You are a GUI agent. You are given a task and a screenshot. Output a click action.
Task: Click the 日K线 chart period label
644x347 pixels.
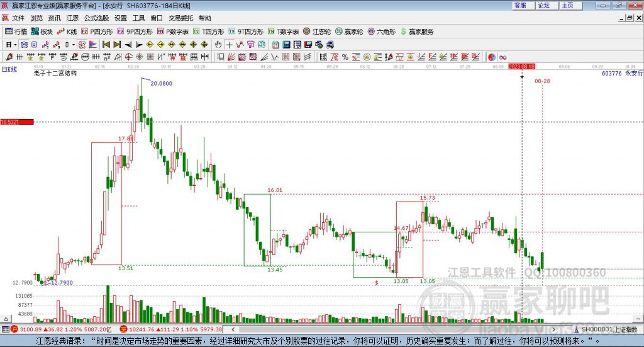(x=9, y=69)
